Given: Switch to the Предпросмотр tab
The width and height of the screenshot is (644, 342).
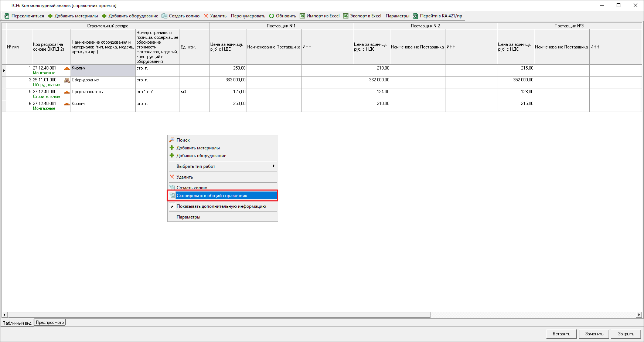Looking at the screenshot, I should pyautogui.click(x=50, y=322).
